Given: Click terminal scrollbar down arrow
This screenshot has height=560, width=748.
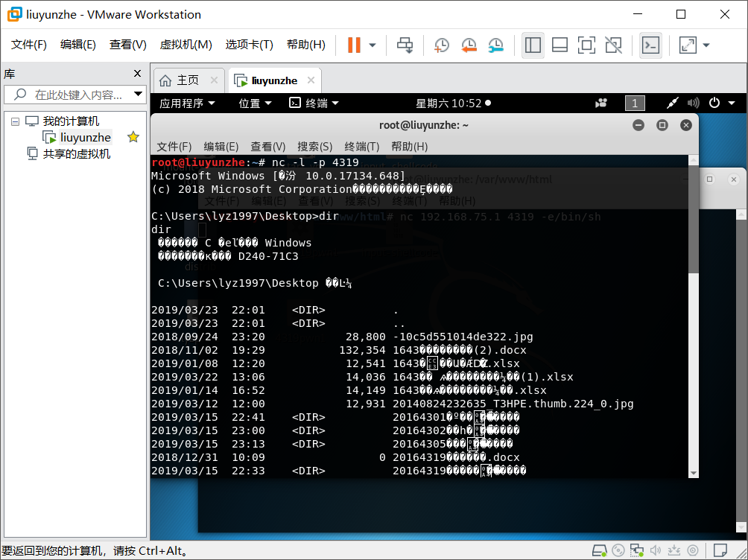Looking at the screenshot, I should [694, 473].
